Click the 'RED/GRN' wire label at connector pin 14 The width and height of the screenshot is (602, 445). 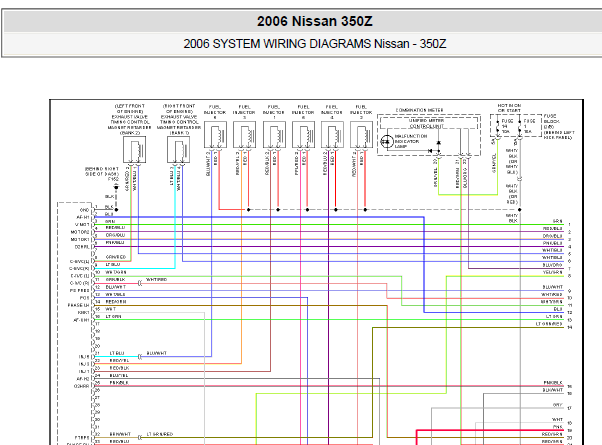(x=116, y=302)
